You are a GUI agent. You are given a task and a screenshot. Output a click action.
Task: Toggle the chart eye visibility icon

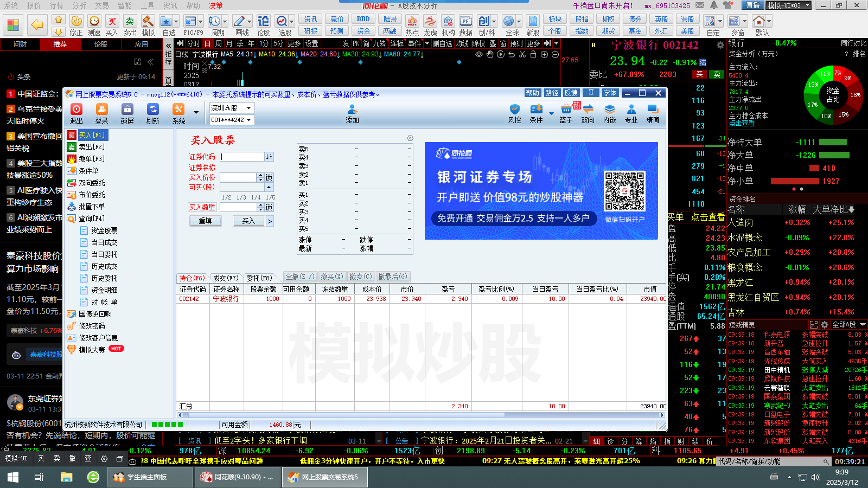coord(479,54)
